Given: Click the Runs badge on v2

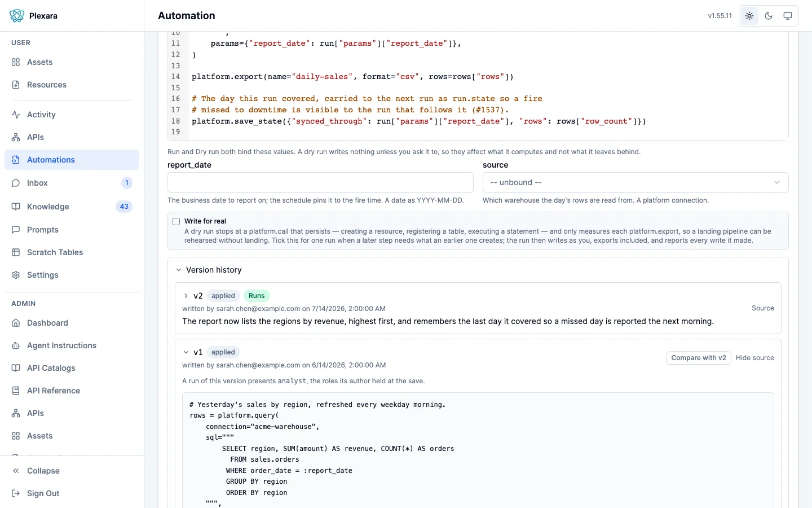Looking at the screenshot, I should (257, 296).
